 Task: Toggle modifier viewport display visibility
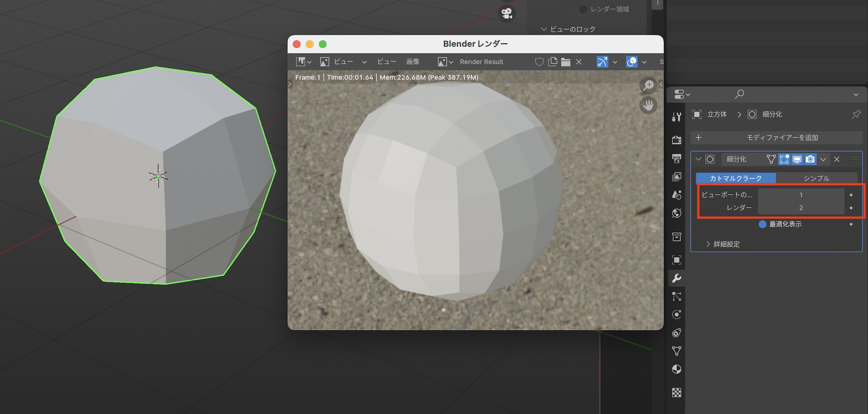(x=797, y=160)
